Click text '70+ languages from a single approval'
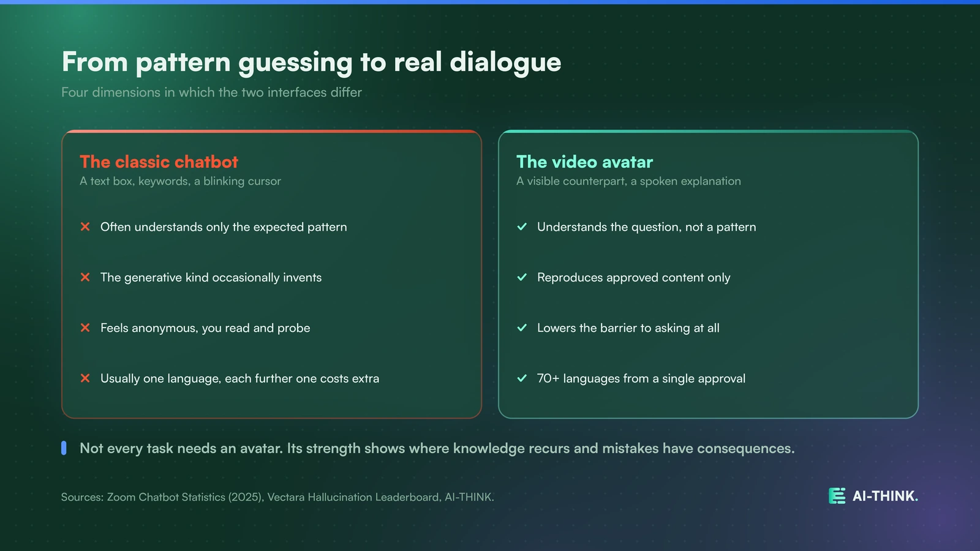This screenshot has width=980, height=551. tap(641, 378)
